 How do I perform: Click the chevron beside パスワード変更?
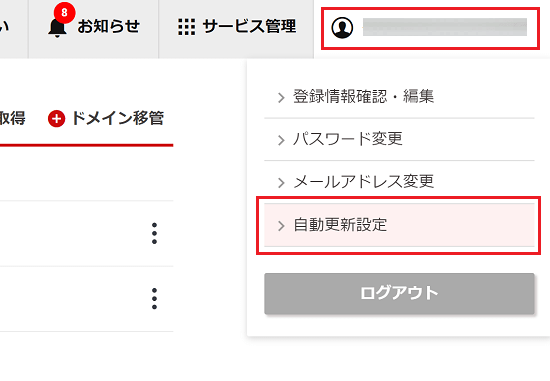coord(281,140)
